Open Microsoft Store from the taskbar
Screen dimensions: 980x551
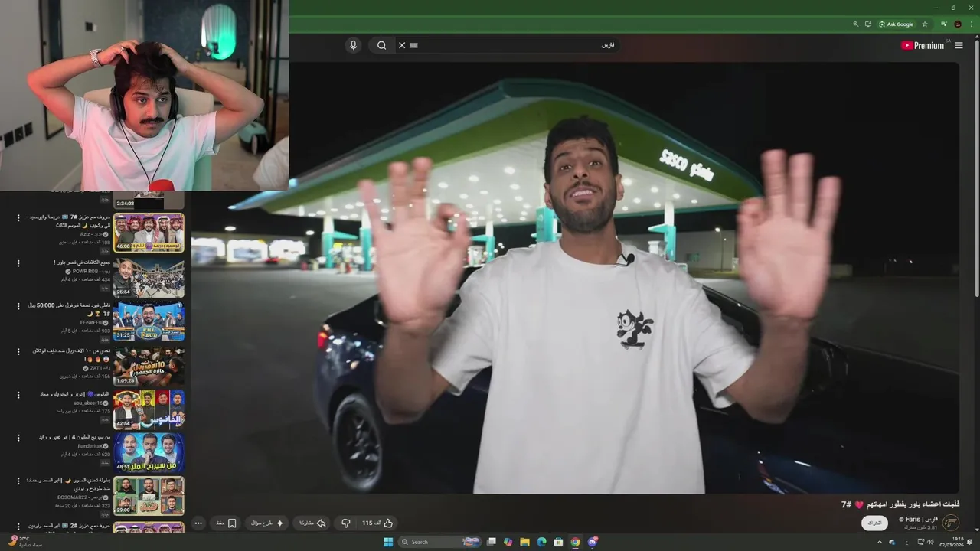(x=558, y=542)
